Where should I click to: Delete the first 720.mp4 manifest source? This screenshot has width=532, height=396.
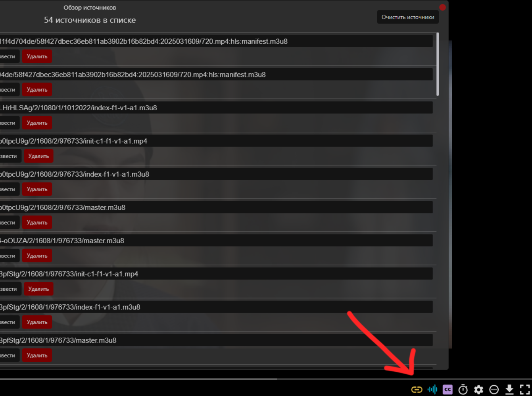pyautogui.click(x=37, y=56)
